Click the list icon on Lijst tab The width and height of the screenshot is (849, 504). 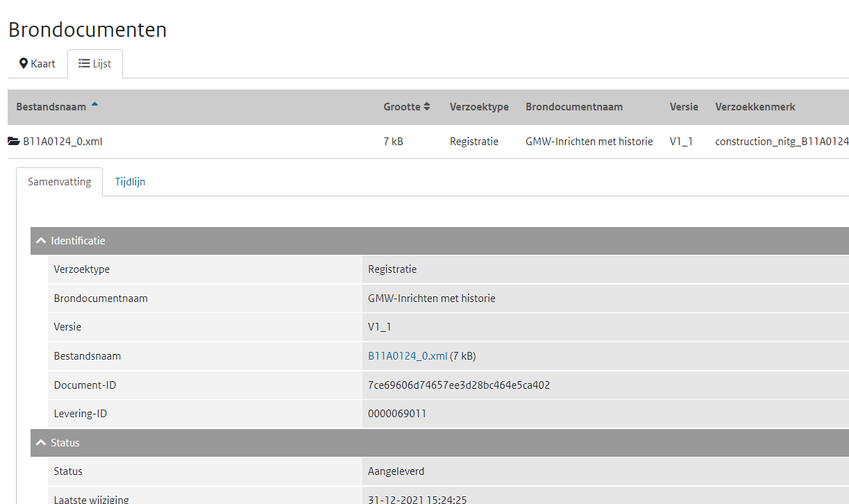coord(84,64)
